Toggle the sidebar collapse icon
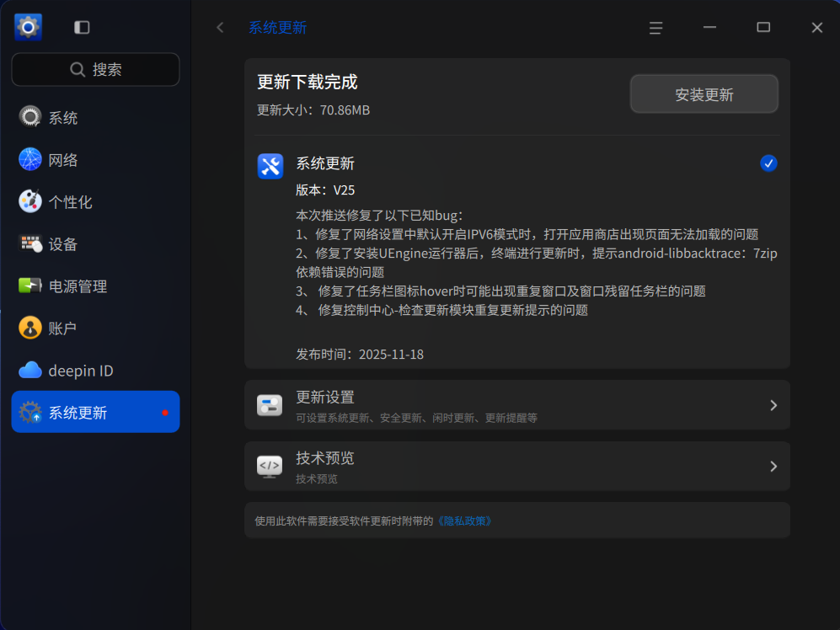Viewport: 840px width, 630px height. pyautogui.click(x=82, y=27)
